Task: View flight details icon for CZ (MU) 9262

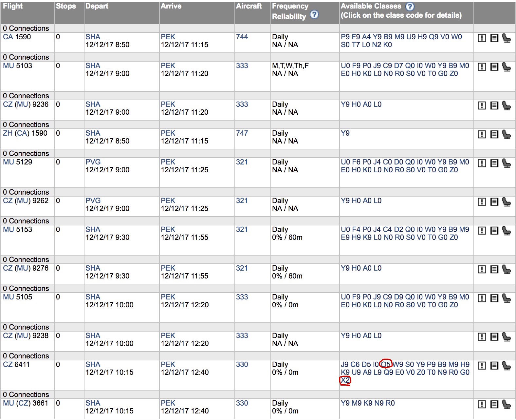Action: pos(494,202)
